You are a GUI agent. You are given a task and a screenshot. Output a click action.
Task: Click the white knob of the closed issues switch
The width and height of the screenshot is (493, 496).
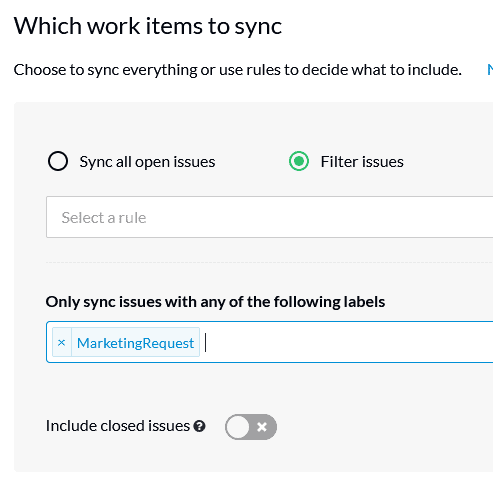point(238,427)
